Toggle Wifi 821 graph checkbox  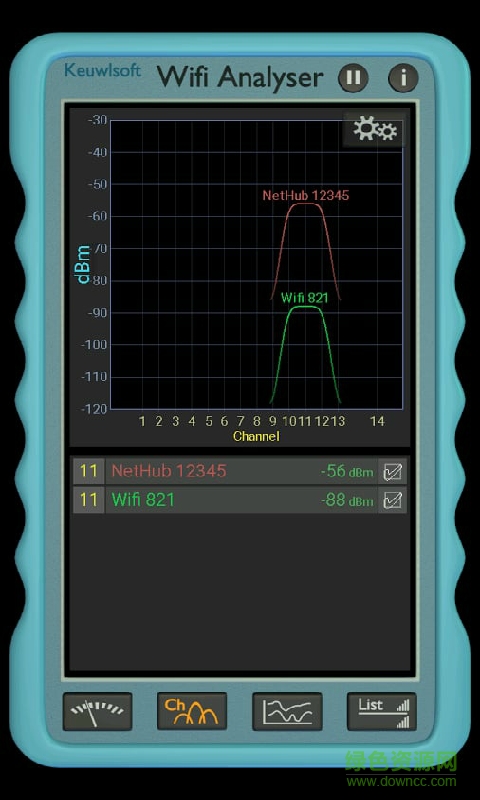point(393,500)
